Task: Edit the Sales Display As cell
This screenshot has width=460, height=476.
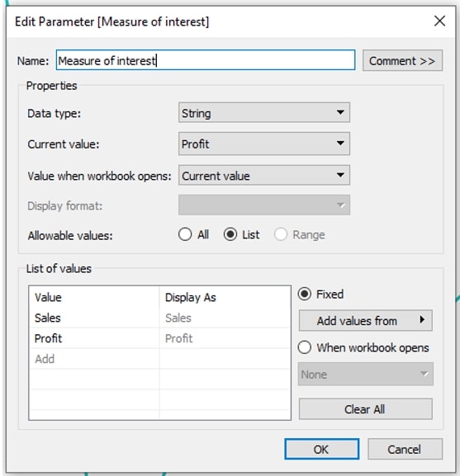Action: tap(225, 318)
